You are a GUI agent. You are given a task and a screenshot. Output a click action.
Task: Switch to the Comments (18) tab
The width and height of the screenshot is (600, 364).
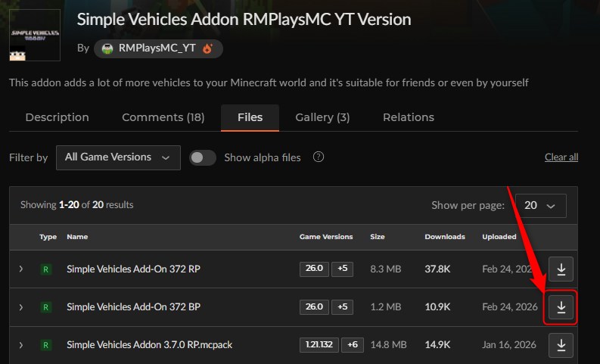163,117
